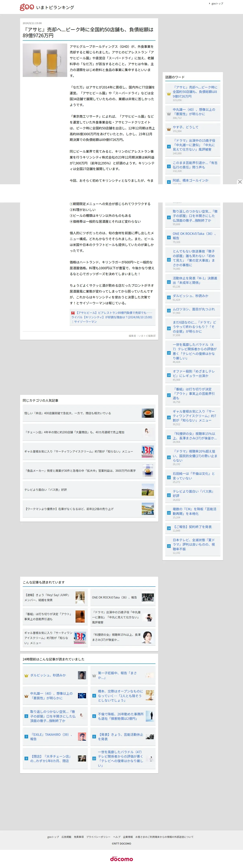Open trending entry '『番組』は打ち切りが決定'

194,393
